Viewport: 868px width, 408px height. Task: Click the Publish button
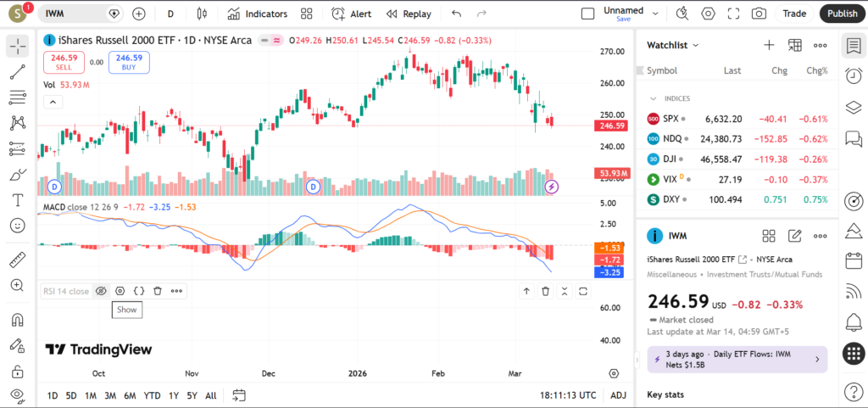point(841,14)
